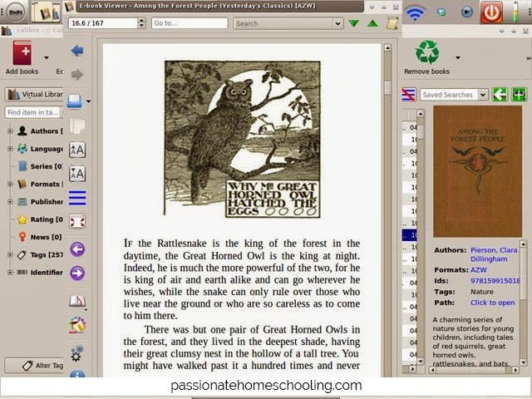Click the Alter Tag browser button
Viewport: 532px width, 399px height.
click(x=34, y=366)
